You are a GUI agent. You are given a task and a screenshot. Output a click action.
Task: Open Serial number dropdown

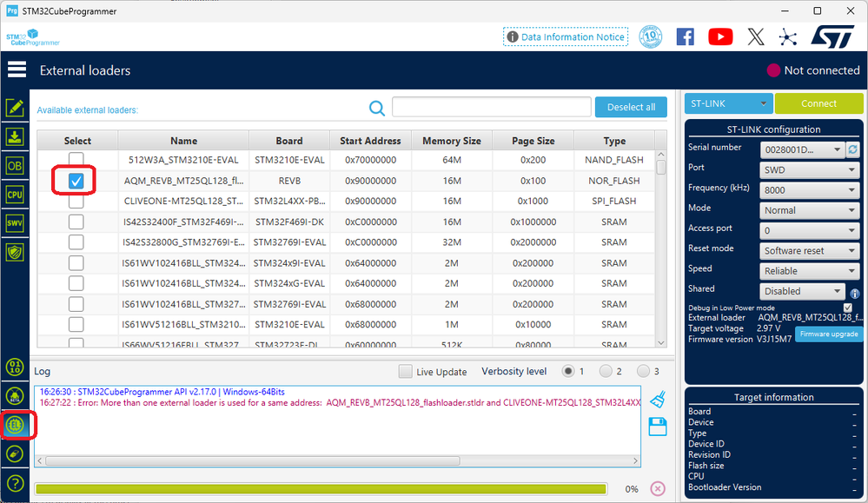coord(802,150)
